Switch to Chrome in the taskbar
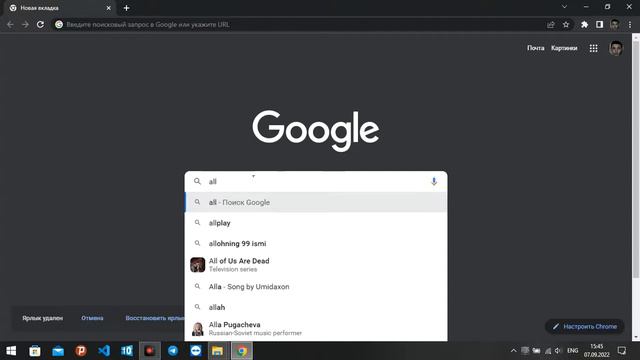 coord(242,351)
